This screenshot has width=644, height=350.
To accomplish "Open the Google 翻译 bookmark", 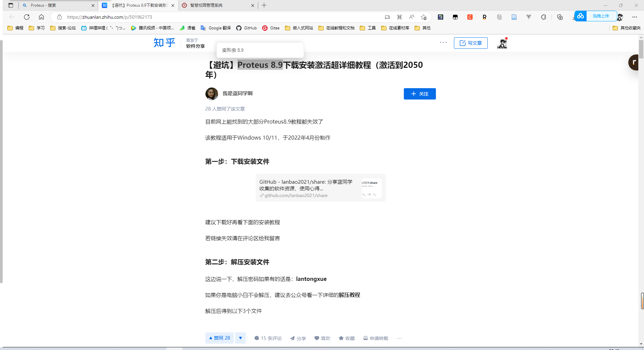I will coord(216,28).
